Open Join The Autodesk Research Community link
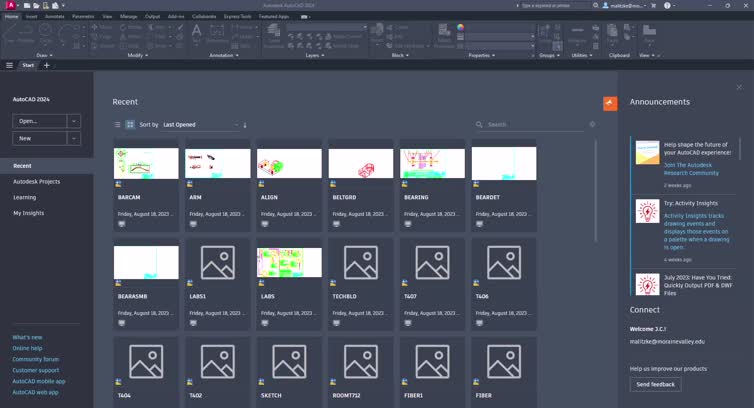754x408 pixels. pyautogui.click(x=691, y=169)
